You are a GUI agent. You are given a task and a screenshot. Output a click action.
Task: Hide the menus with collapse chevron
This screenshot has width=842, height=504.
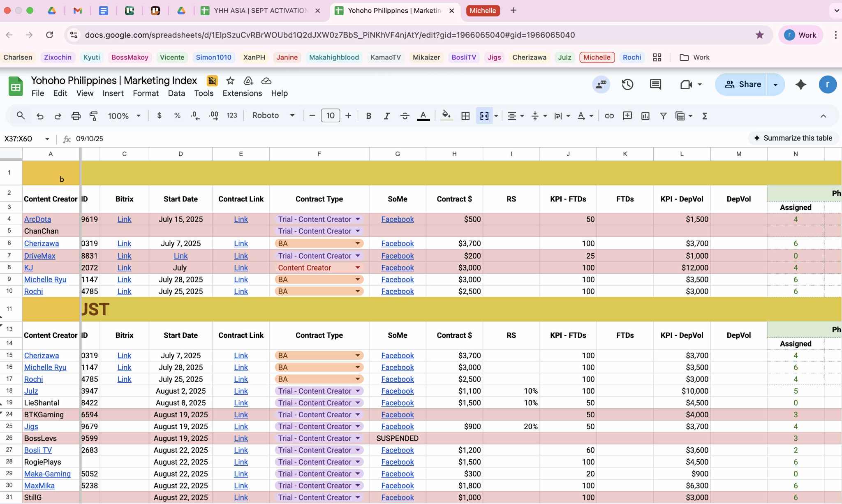click(x=823, y=116)
